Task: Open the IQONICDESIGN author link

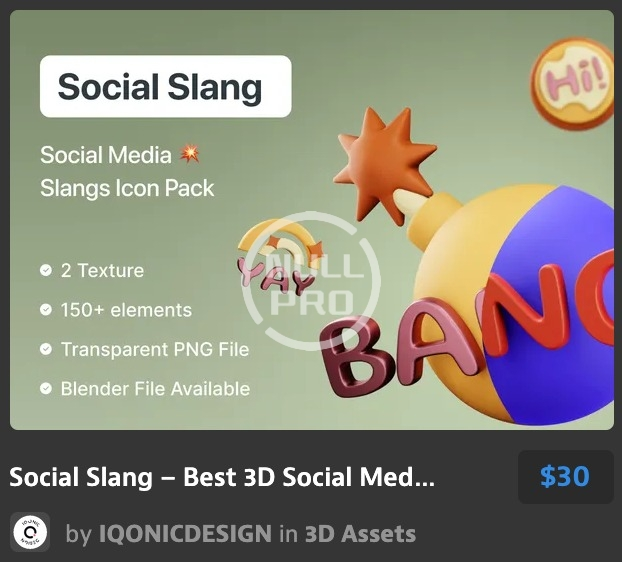Action: [185, 533]
